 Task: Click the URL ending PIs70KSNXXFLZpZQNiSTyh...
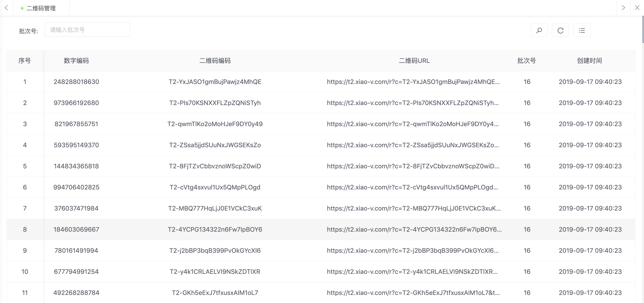tap(413, 103)
